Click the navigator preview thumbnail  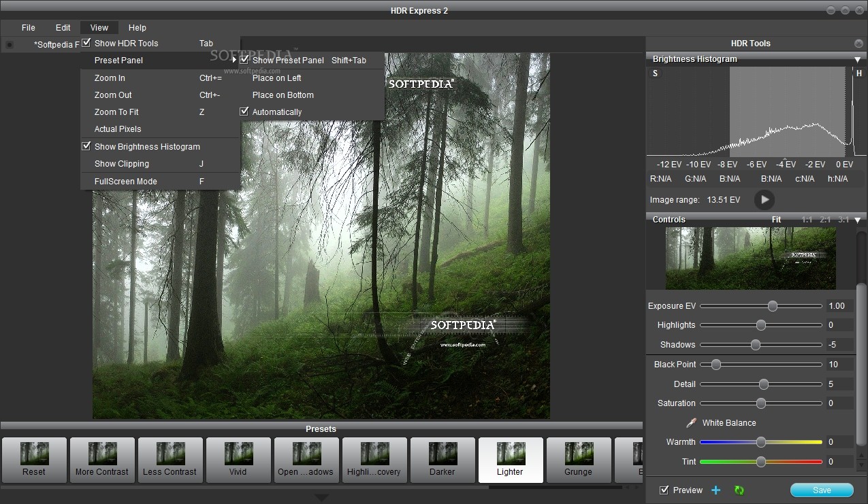coord(751,258)
